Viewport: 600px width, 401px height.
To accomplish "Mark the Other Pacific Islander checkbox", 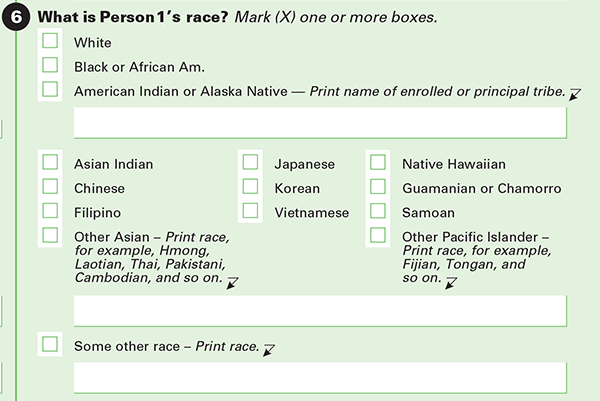I will point(378,236).
